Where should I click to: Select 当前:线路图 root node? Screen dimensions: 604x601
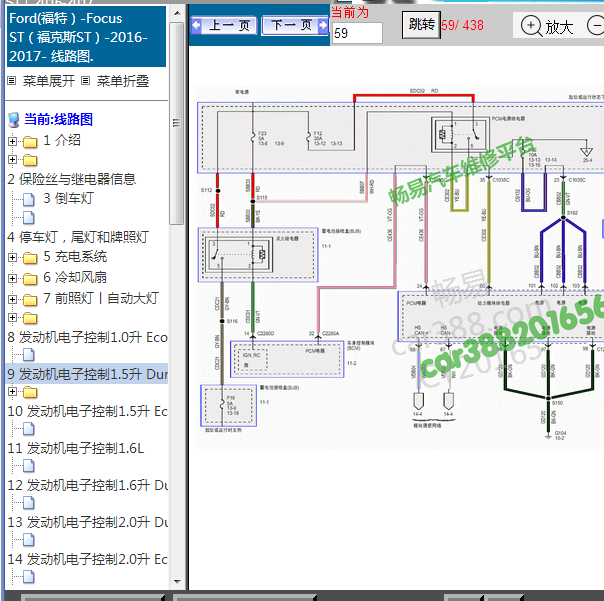[58, 119]
